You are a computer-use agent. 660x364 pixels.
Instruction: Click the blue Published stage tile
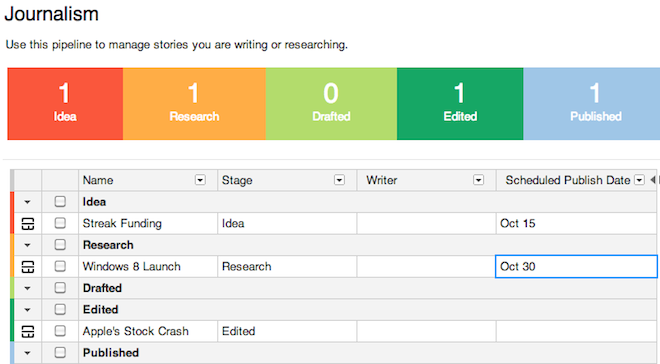[x=591, y=104]
